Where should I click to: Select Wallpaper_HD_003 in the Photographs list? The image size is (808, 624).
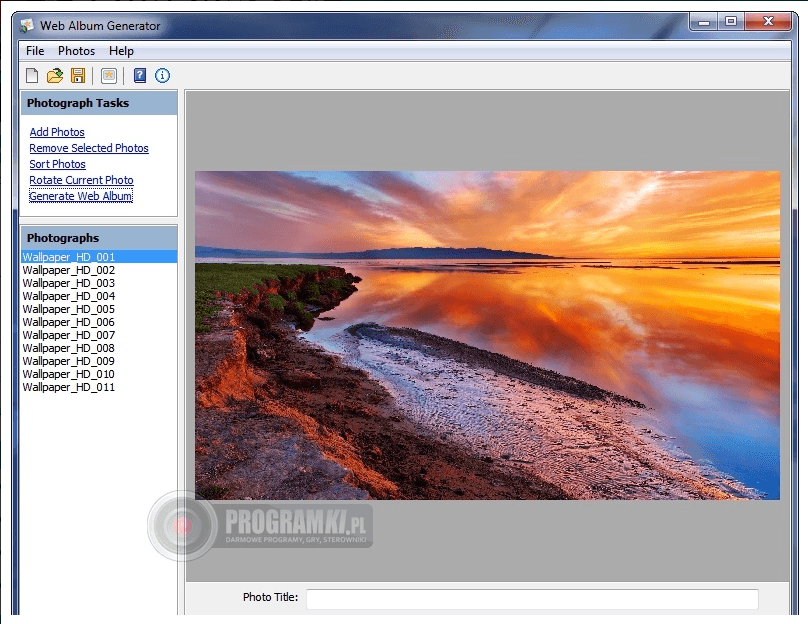(98, 283)
